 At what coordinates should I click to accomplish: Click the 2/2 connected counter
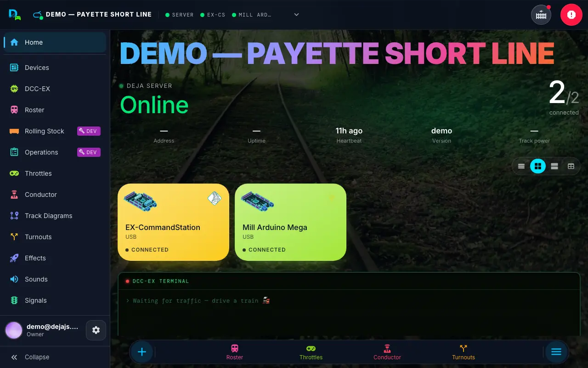pos(564,97)
